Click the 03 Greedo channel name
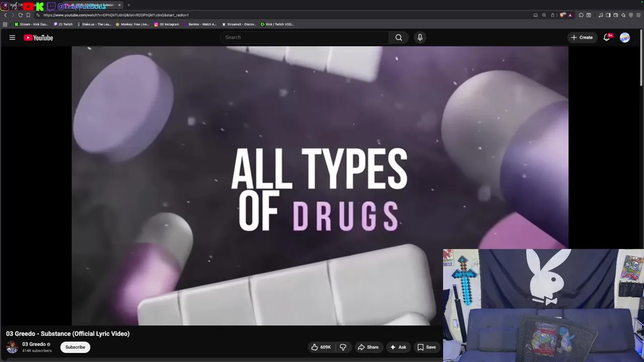644x362 pixels. coord(34,344)
